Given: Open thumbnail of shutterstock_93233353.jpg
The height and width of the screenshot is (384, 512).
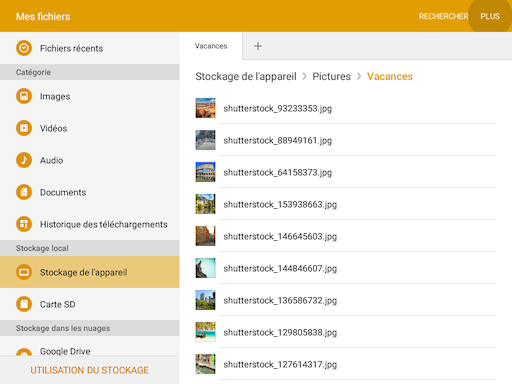Looking at the screenshot, I should tap(205, 108).
